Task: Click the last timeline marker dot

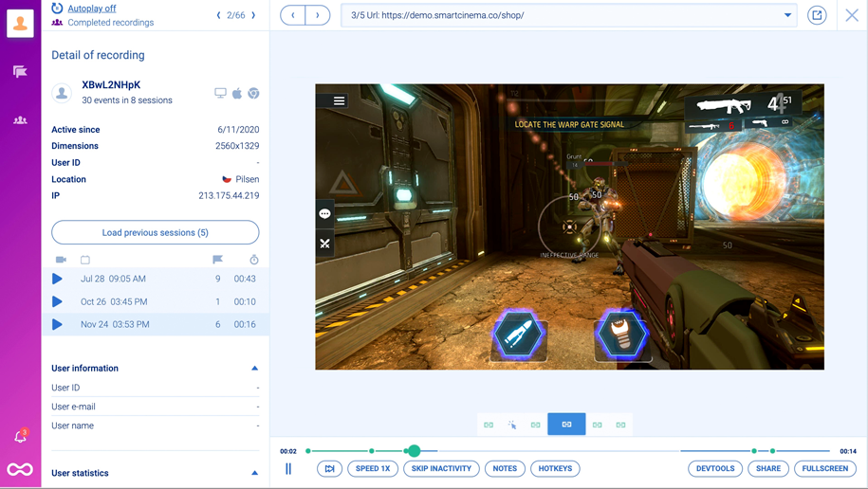Action: (x=773, y=451)
